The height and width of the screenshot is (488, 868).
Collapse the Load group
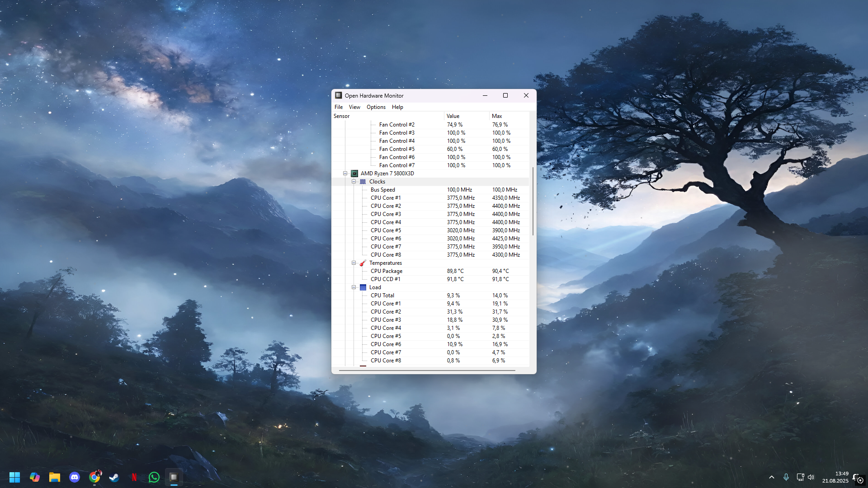coord(354,287)
